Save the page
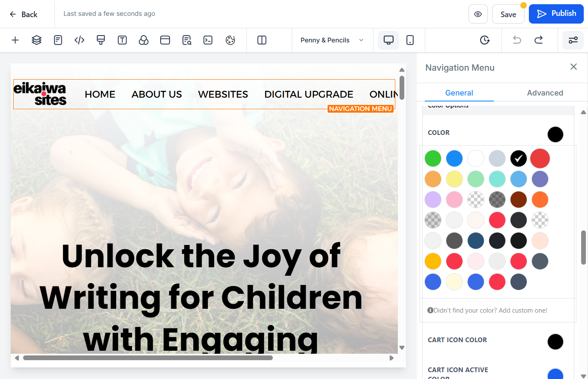 (508, 14)
